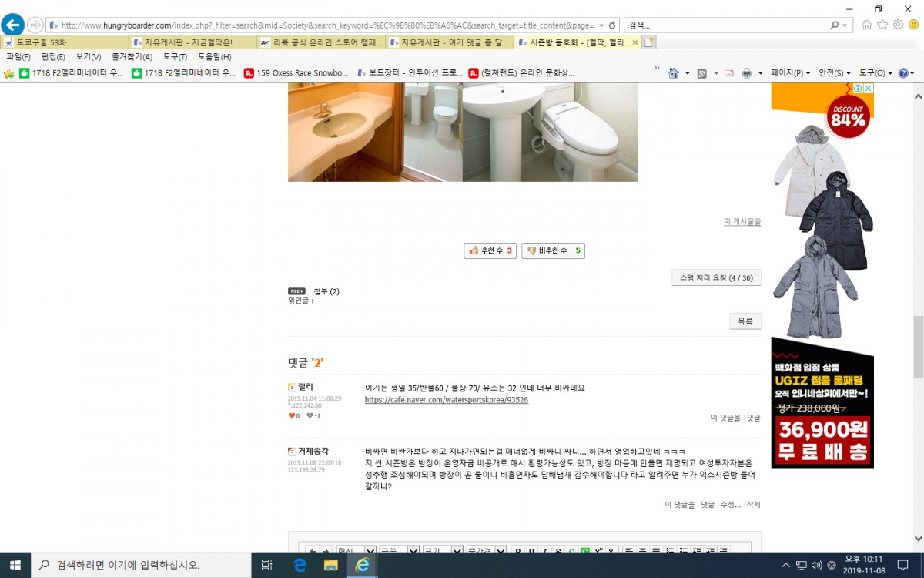The height and width of the screenshot is (578, 924).
Task: Switch to the 자유게시판 - 지금헬팍은! tab
Action: pos(193,42)
